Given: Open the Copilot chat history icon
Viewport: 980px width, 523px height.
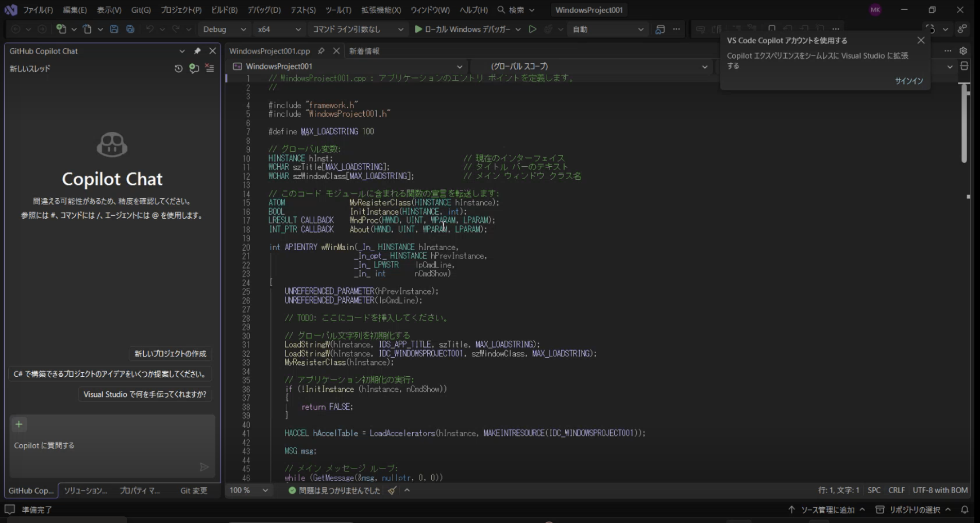Looking at the screenshot, I should pos(178,68).
